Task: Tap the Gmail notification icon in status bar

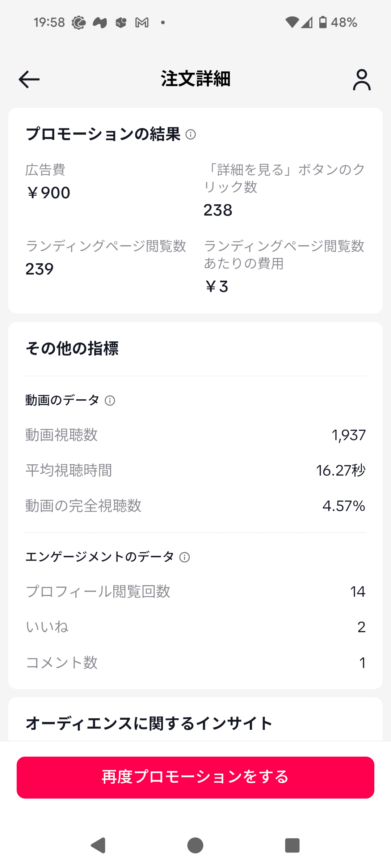Action: point(142,23)
